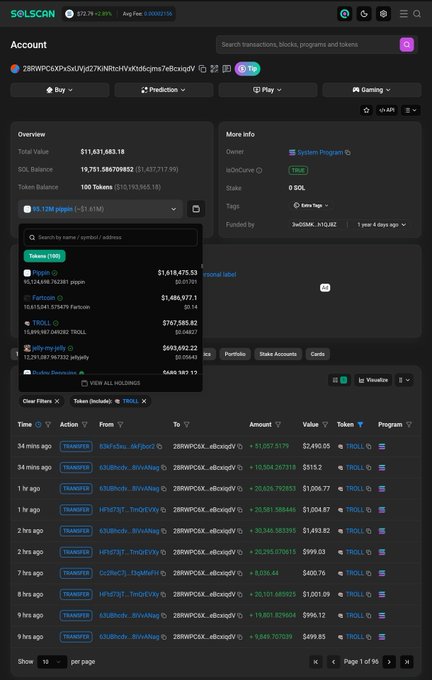432x680 pixels.
Task: Focus the main search transactions field
Action: pyautogui.click(x=308, y=45)
